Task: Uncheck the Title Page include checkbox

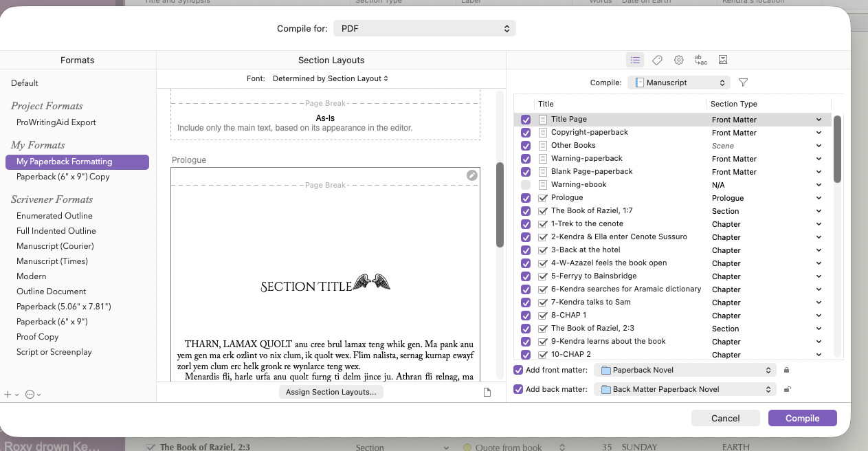Action: [526, 120]
